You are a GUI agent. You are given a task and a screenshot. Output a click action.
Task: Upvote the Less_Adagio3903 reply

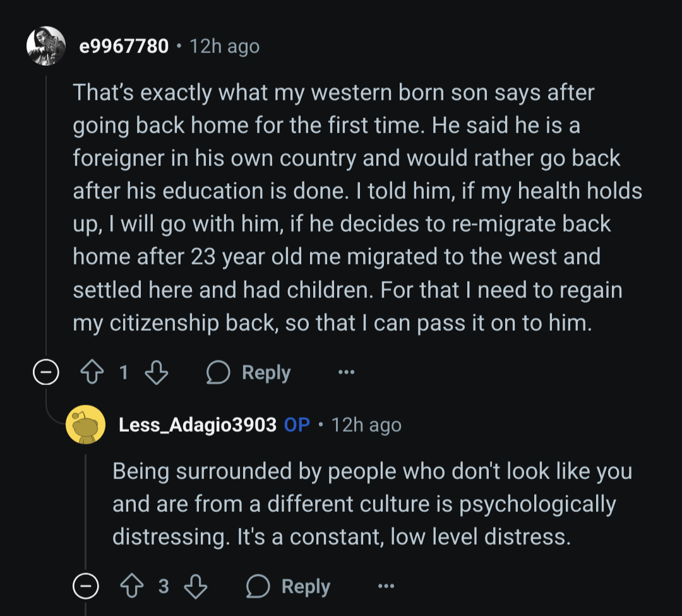[131, 586]
